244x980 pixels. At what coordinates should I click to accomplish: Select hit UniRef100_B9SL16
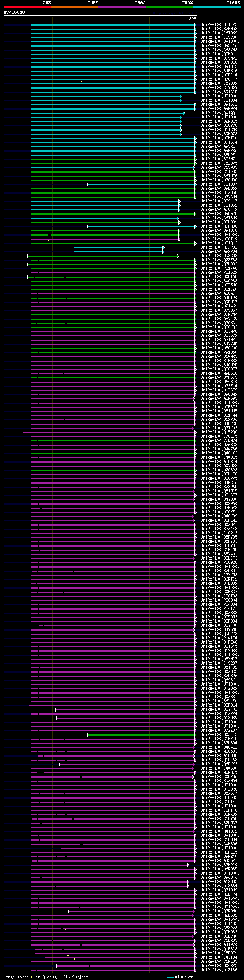point(219,46)
